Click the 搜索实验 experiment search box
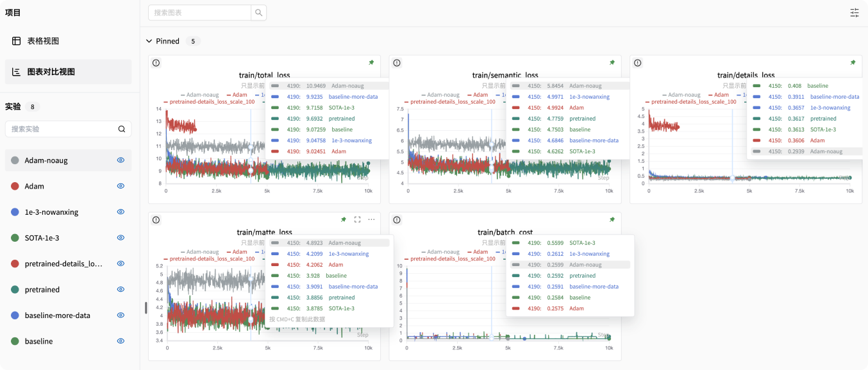Screen dimensions: 868x370 62,129
